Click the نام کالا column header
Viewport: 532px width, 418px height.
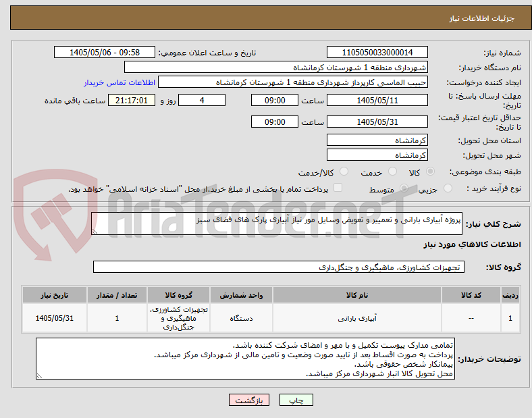click(357, 295)
